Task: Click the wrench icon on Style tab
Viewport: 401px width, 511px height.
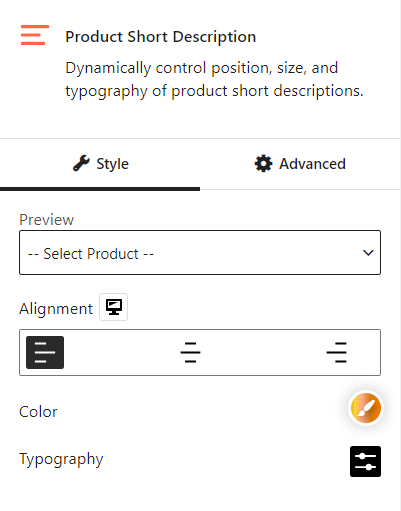Action: [x=81, y=163]
